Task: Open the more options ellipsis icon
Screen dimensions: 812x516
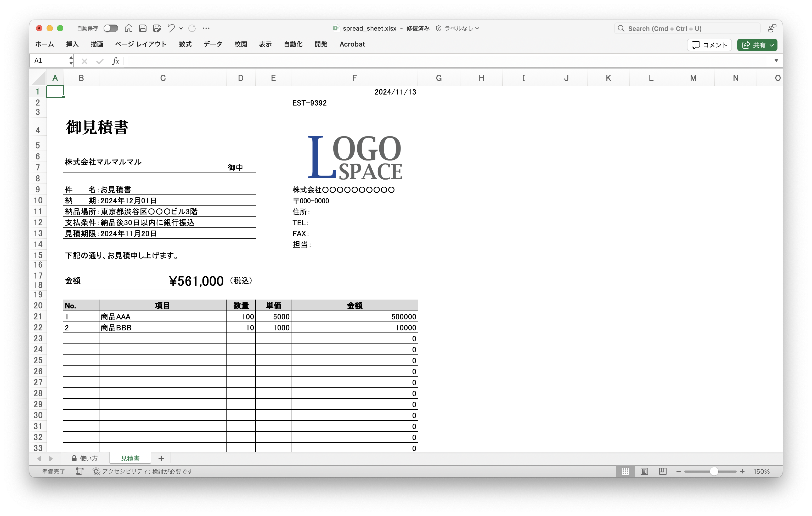Action: [x=206, y=28]
